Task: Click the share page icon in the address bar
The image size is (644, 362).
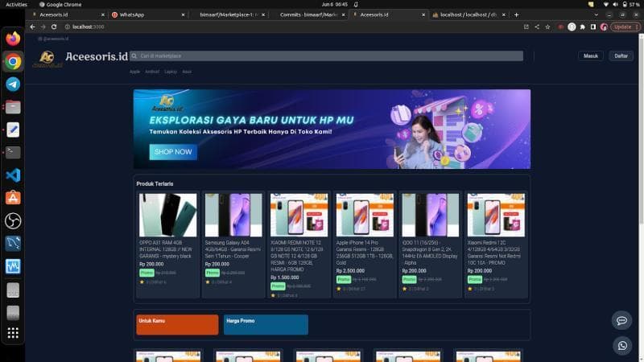Action: tap(537, 27)
